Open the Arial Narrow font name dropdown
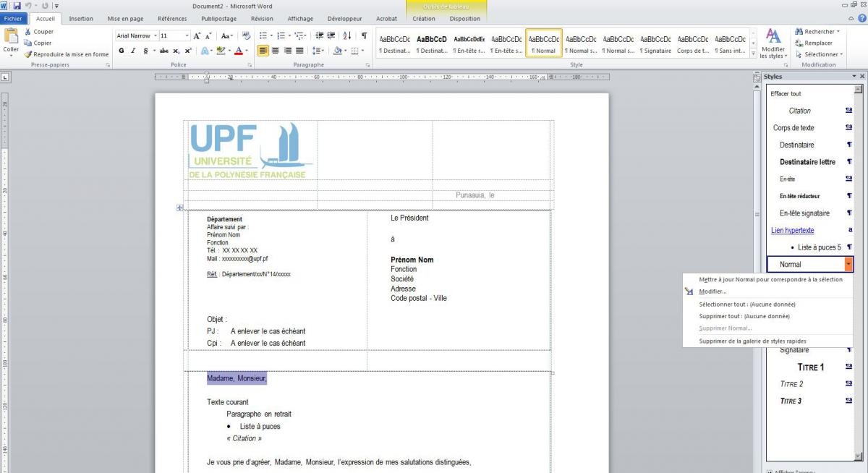This screenshot has height=473, width=868. [155, 35]
